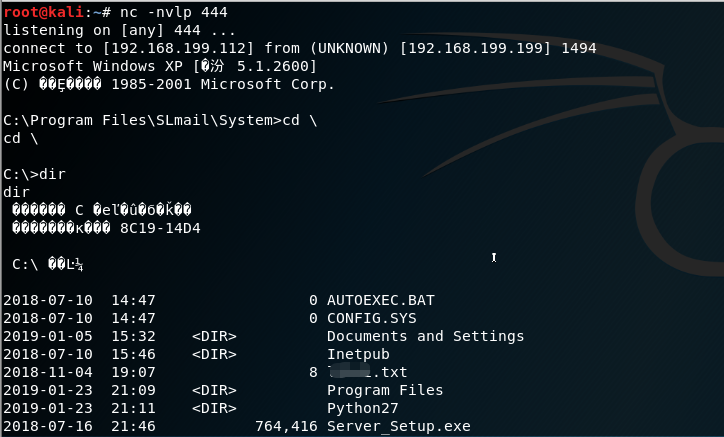724x437 pixels.
Task: Click the 'root@kali' prompt text
Action: 43,12
